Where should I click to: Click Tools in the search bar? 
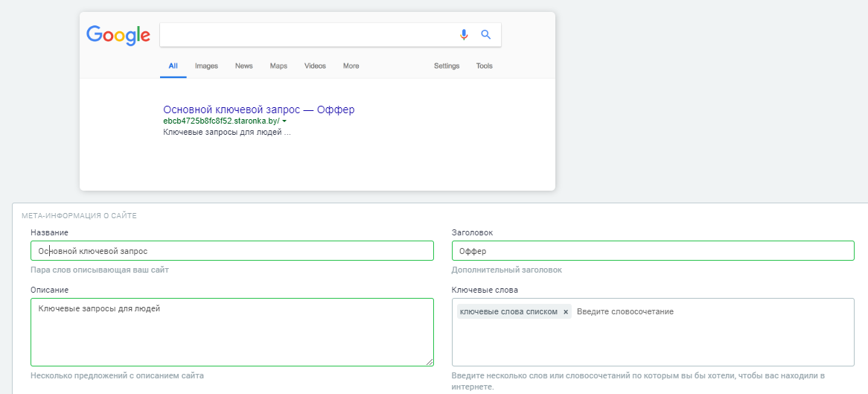click(485, 66)
